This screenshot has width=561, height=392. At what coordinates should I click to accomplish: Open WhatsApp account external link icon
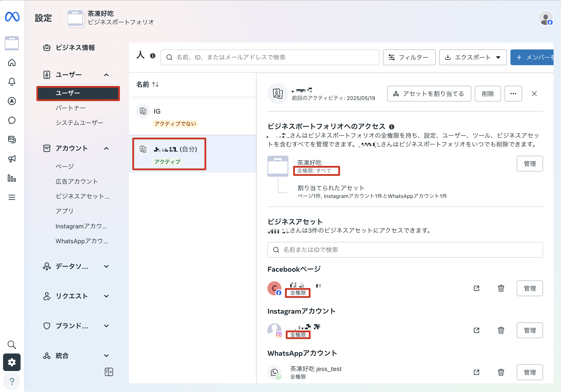(x=477, y=372)
